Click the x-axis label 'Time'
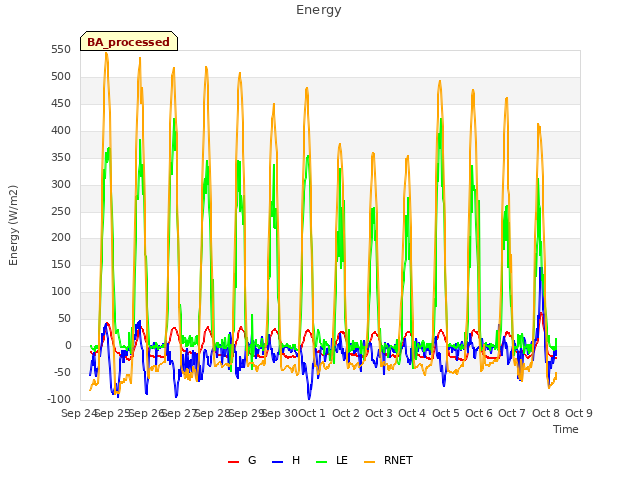 coord(566,429)
